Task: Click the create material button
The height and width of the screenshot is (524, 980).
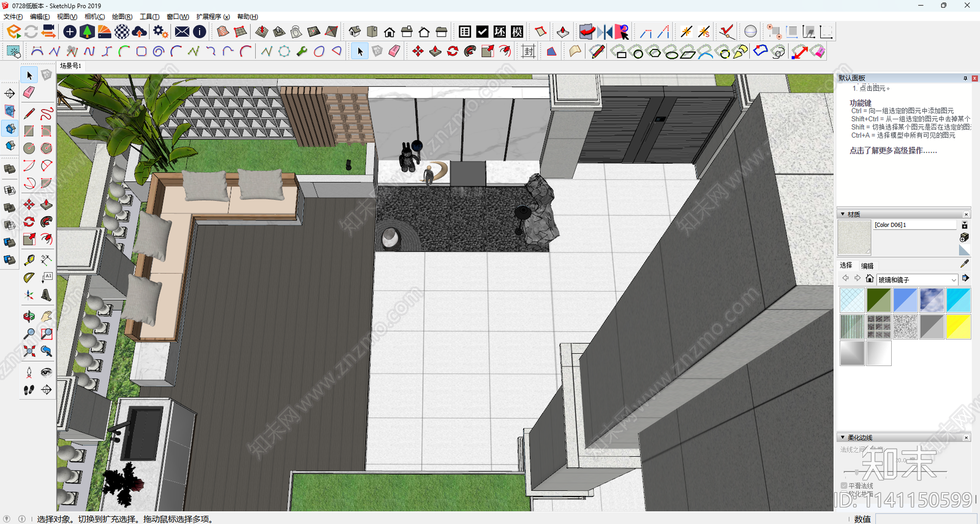Action: click(965, 237)
